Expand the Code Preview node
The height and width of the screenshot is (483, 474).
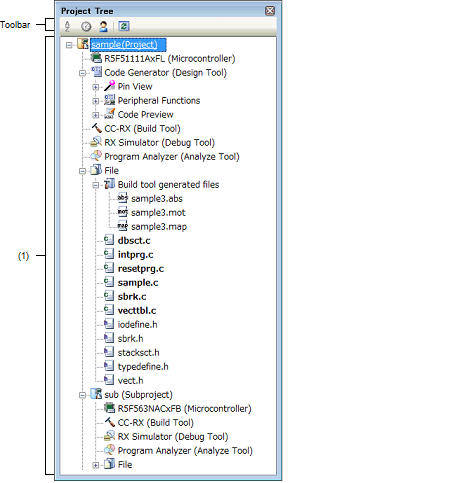pos(96,115)
